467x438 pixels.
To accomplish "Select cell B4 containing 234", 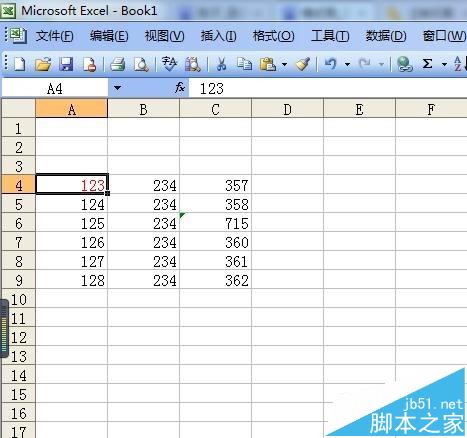I will pos(144,185).
